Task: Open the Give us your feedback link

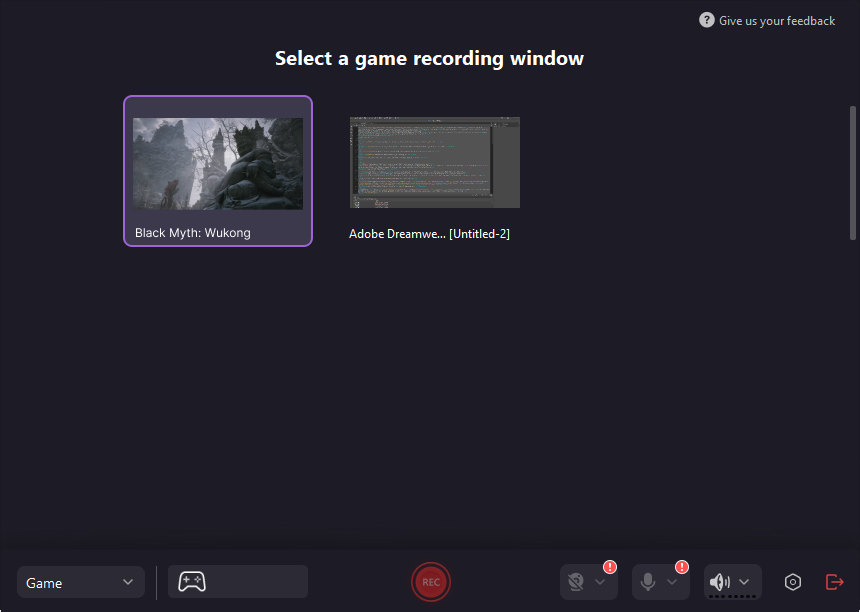Action: 777,21
